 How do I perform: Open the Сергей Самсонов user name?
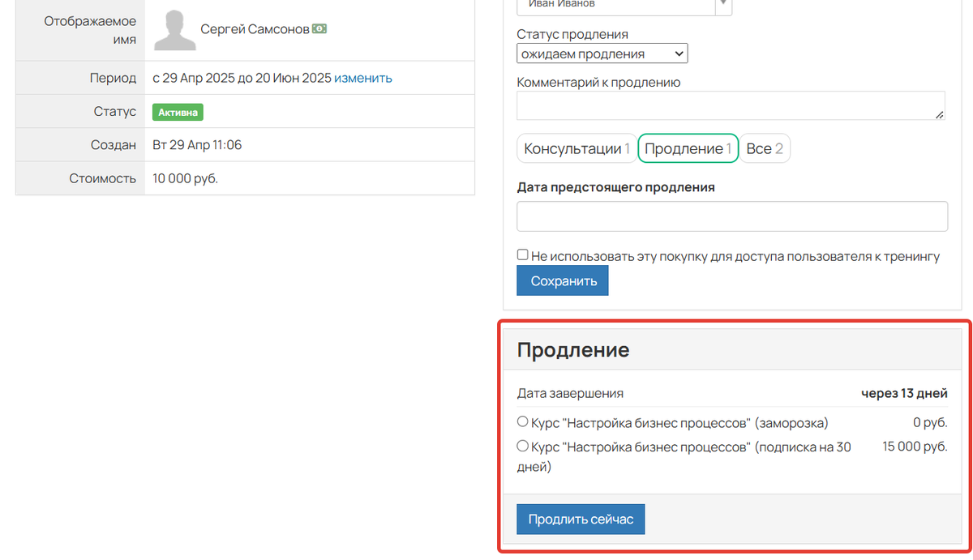[255, 29]
